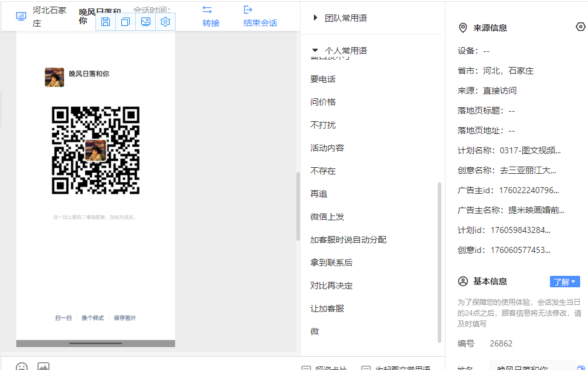Select the phrase 不打扰

pos(323,125)
